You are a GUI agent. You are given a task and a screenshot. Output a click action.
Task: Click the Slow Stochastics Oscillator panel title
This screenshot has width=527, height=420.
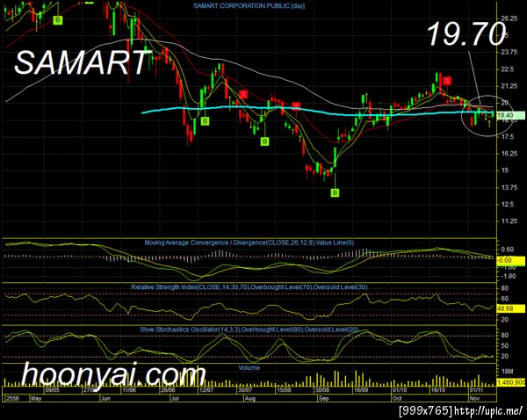click(249, 329)
